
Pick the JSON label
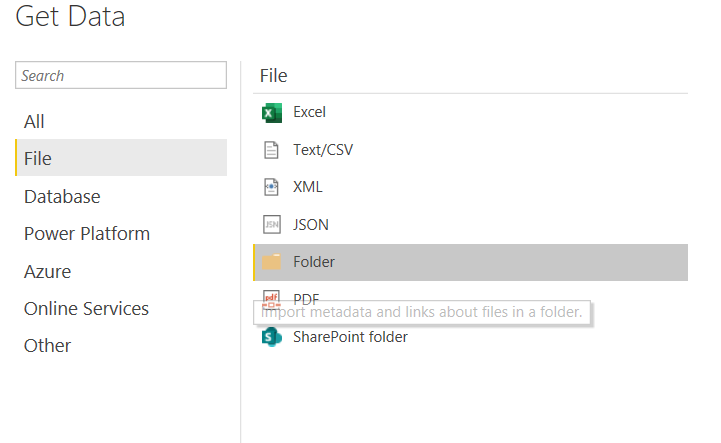pyautogui.click(x=311, y=224)
